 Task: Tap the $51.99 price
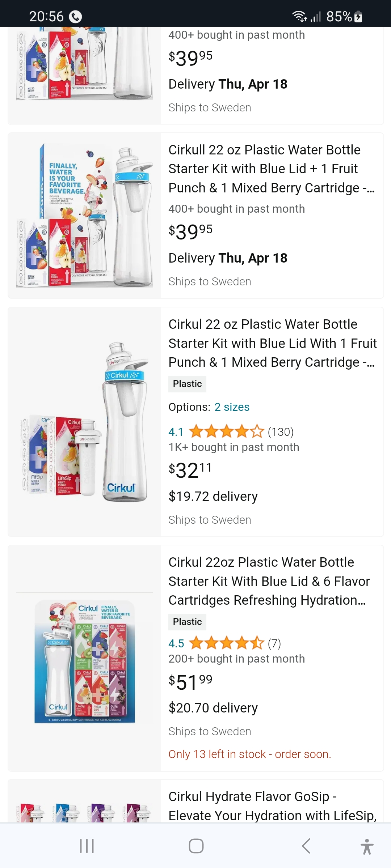(x=190, y=682)
